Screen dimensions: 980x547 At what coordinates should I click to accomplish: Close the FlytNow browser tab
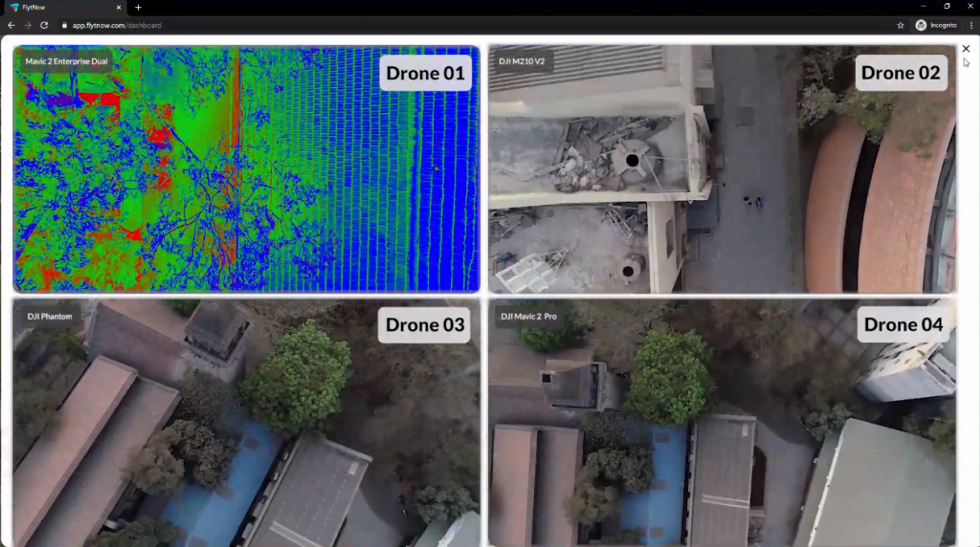coord(118,7)
